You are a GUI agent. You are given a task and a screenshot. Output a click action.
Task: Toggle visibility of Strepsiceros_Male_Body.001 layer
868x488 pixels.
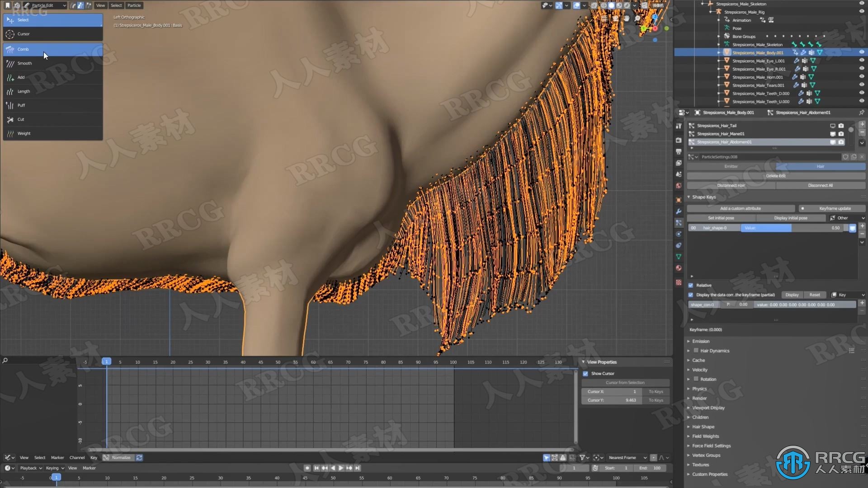pos(860,53)
